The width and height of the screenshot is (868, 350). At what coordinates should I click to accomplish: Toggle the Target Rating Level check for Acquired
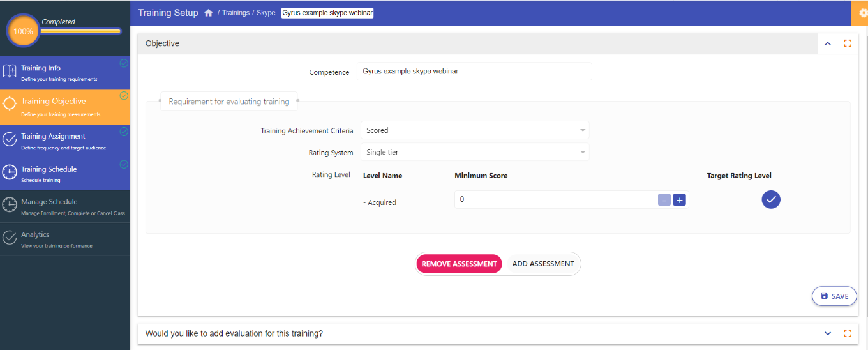(771, 200)
